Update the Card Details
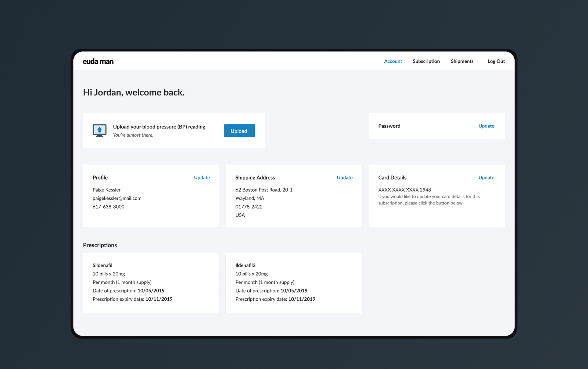This screenshot has height=369, width=588. tap(486, 178)
